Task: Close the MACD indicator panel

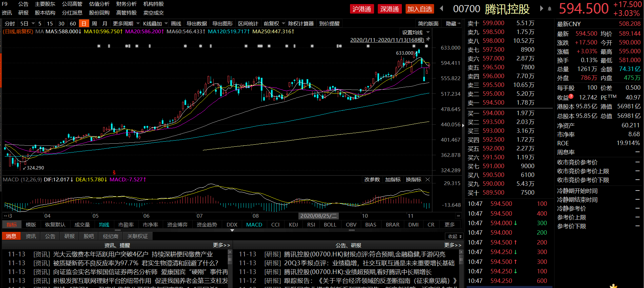Action: [428, 180]
